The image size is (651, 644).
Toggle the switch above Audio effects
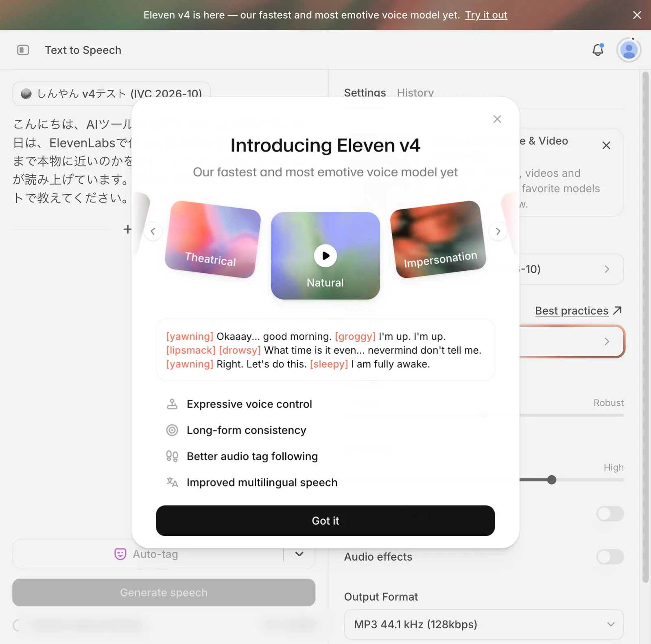click(x=610, y=513)
